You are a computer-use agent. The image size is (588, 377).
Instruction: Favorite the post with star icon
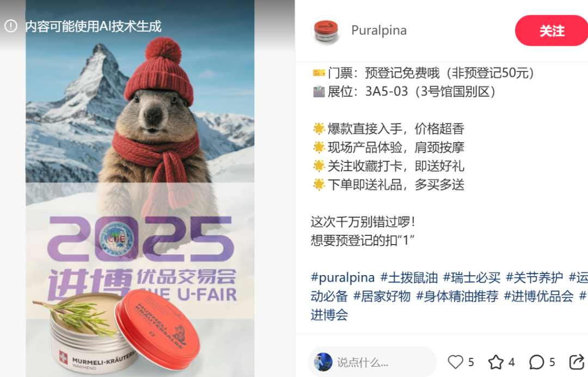click(x=496, y=362)
